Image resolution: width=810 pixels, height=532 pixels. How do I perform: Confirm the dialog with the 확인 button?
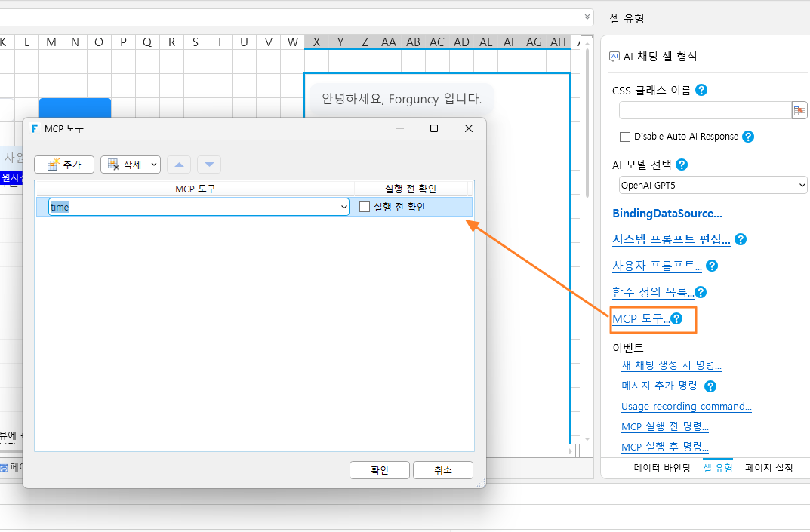tap(380, 470)
